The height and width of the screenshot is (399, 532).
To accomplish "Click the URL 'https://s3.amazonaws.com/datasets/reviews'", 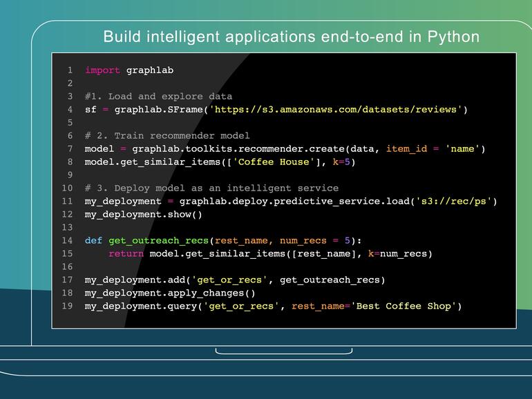I will tap(336, 110).
